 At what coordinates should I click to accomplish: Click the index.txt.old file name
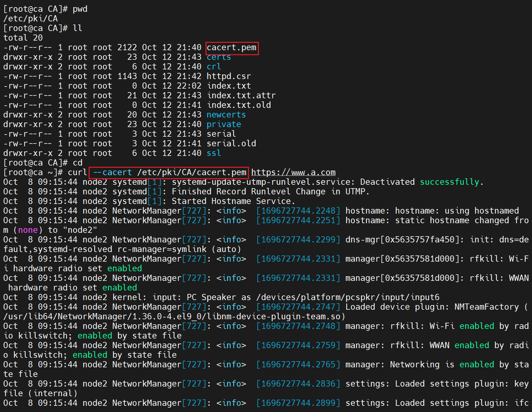click(238, 105)
